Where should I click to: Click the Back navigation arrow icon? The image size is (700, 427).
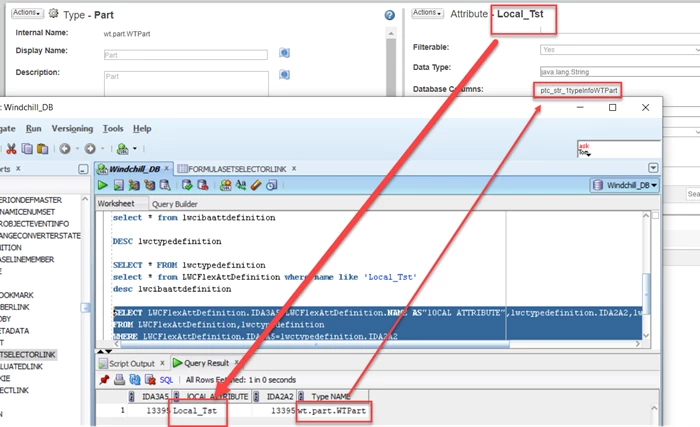65,149
